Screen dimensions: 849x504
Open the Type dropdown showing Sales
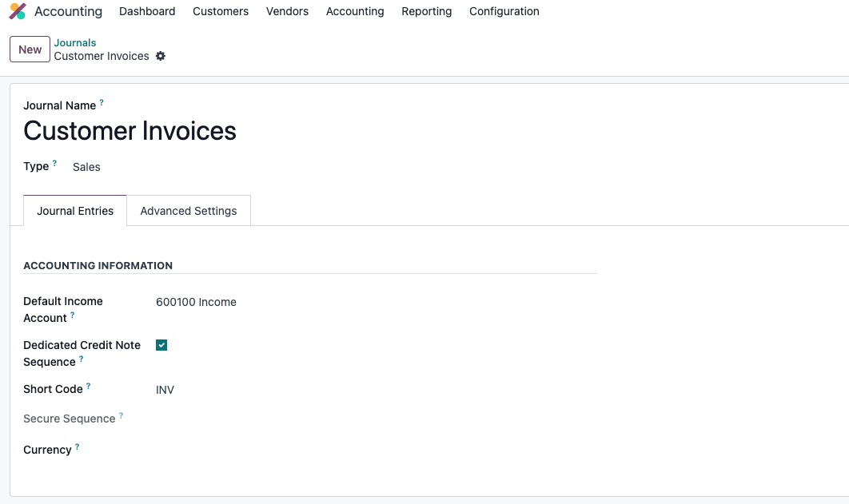point(86,167)
